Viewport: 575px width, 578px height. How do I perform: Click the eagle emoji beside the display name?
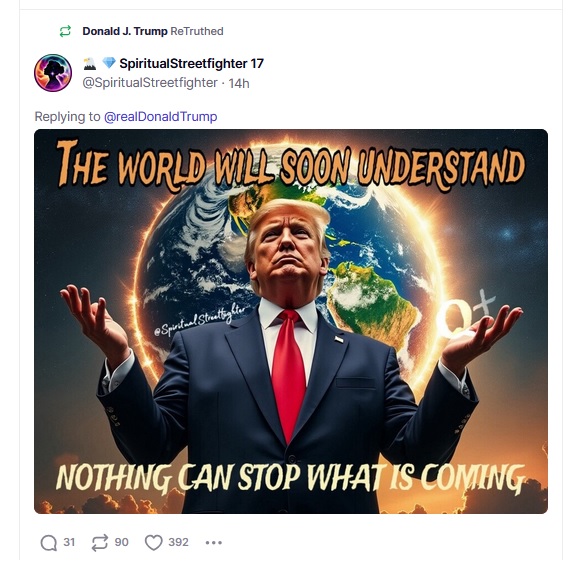coord(90,63)
